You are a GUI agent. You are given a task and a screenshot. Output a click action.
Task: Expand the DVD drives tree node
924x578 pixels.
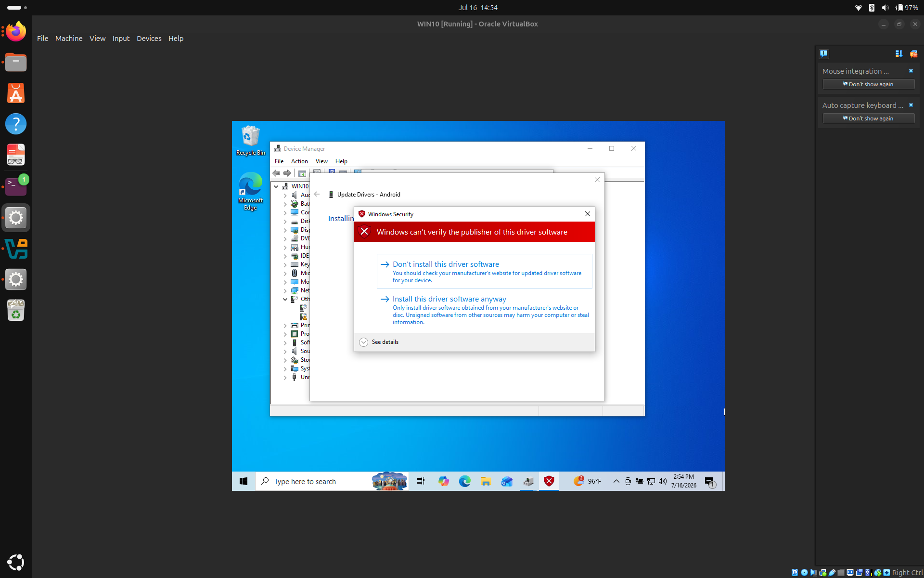(285, 239)
